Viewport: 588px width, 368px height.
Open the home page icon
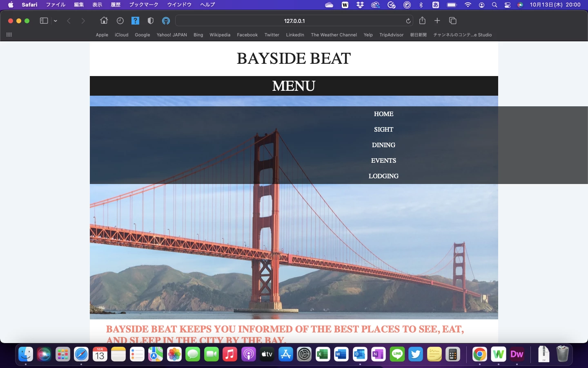(x=104, y=20)
